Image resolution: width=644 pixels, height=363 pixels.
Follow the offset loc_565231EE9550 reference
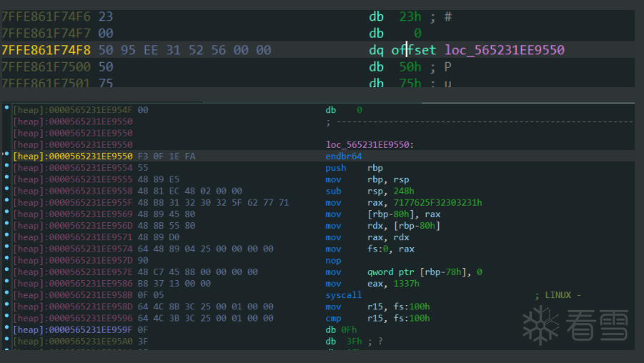pyautogui.click(x=505, y=50)
